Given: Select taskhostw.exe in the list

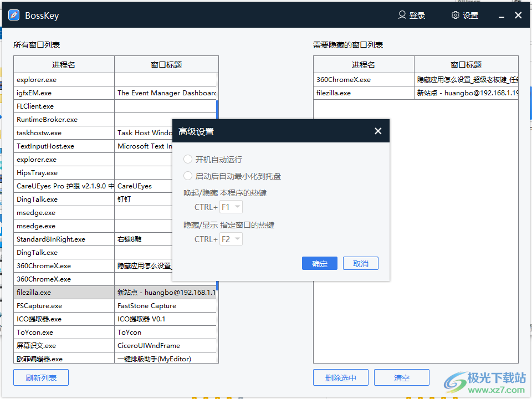Looking at the screenshot, I should pyautogui.click(x=64, y=132).
